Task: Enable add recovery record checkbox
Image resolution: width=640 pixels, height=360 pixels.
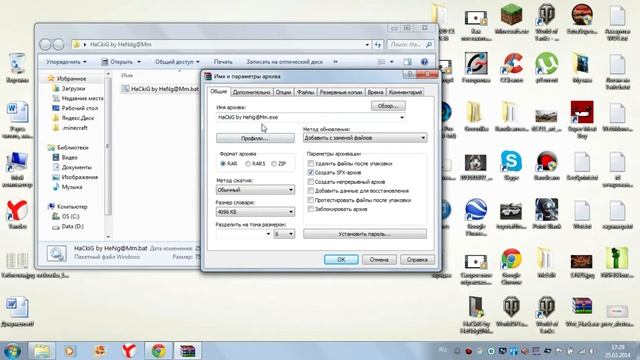Action: (x=311, y=191)
